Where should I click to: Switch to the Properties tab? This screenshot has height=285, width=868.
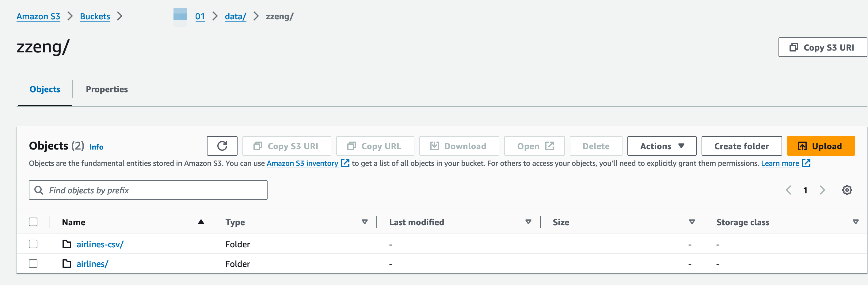point(107,89)
